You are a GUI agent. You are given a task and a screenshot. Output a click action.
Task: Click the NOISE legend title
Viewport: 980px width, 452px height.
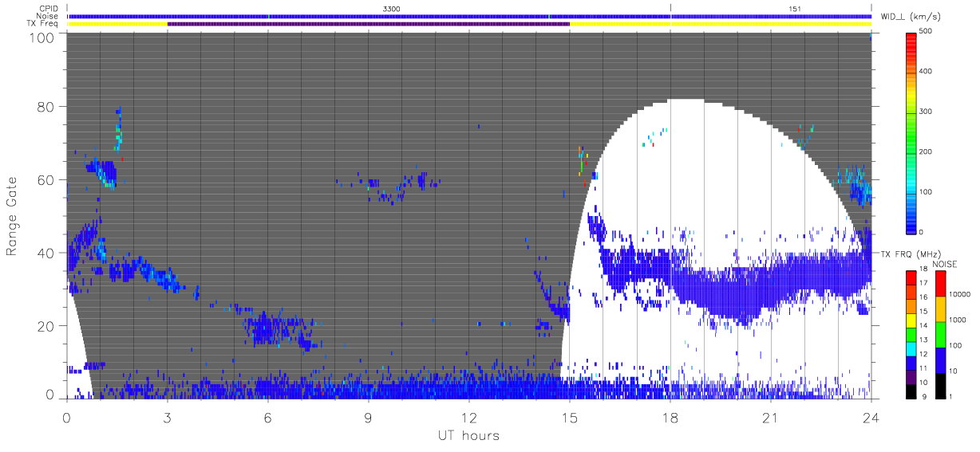[x=945, y=264]
